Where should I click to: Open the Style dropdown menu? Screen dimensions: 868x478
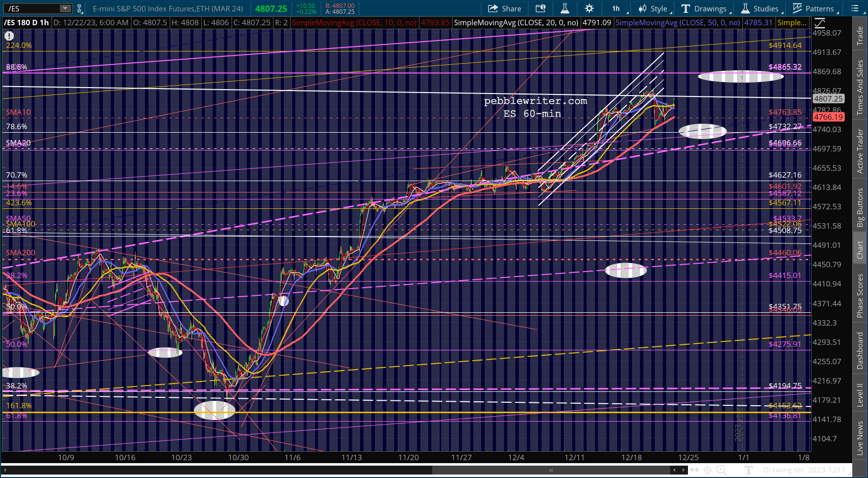[x=655, y=8]
